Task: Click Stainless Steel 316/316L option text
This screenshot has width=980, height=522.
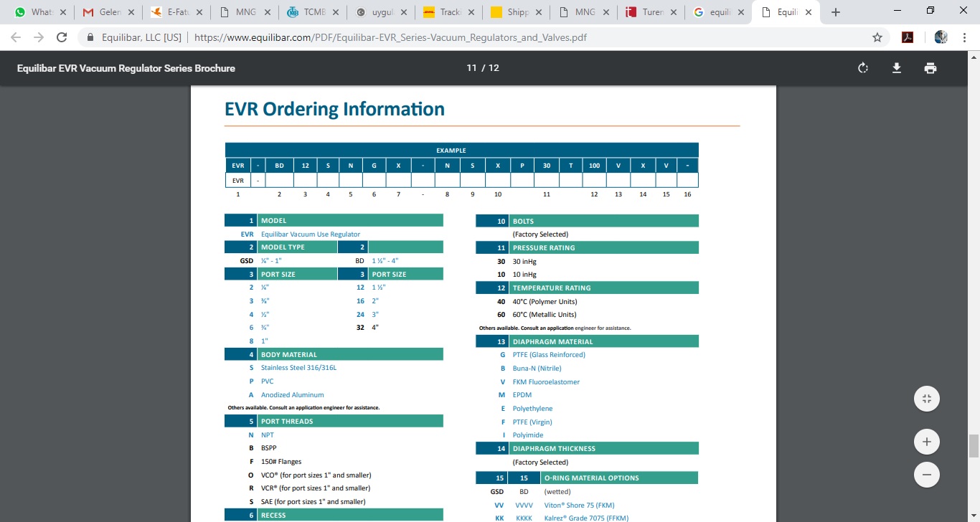Action: (298, 368)
